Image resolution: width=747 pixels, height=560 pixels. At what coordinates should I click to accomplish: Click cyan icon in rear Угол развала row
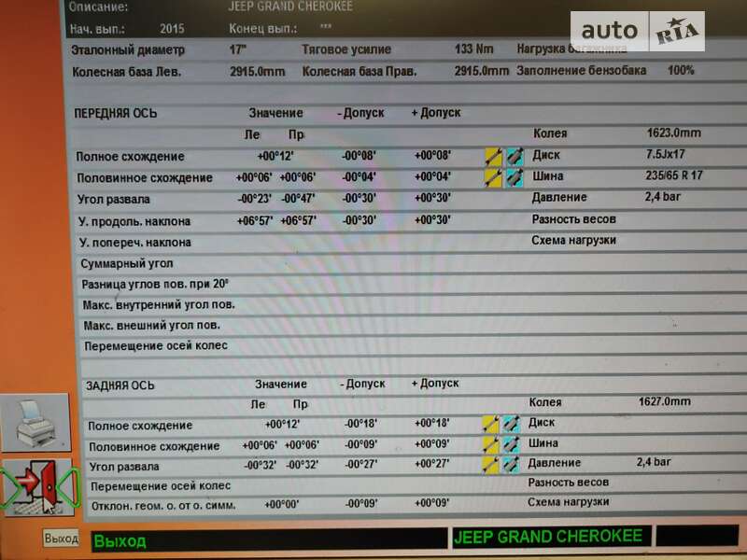point(512,464)
